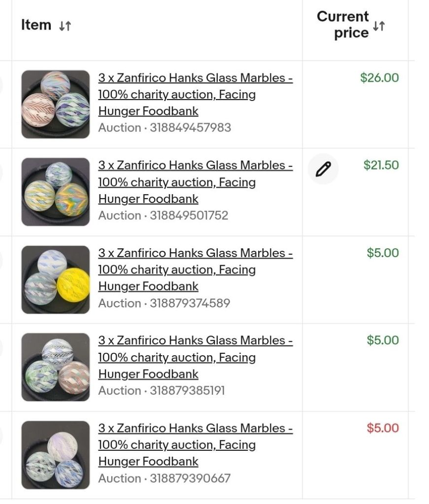The width and height of the screenshot is (429, 504).
Task: Click the auction number 318879390667 text
Action: [190, 478]
